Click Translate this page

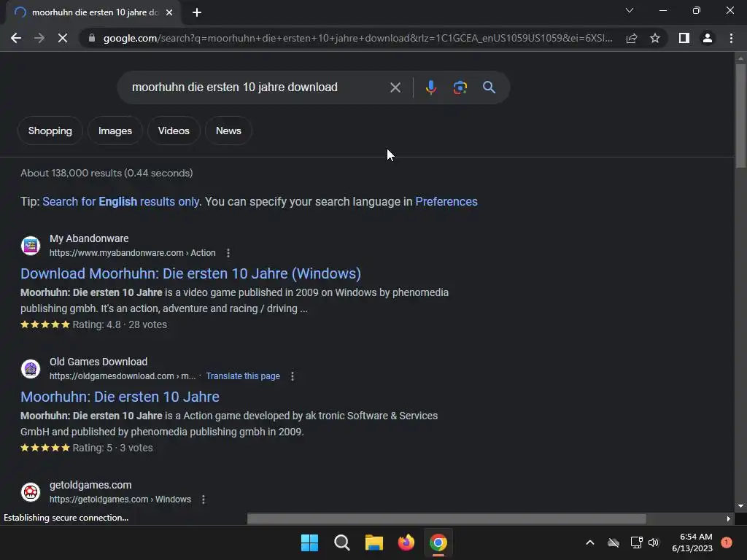[x=243, y=376]
